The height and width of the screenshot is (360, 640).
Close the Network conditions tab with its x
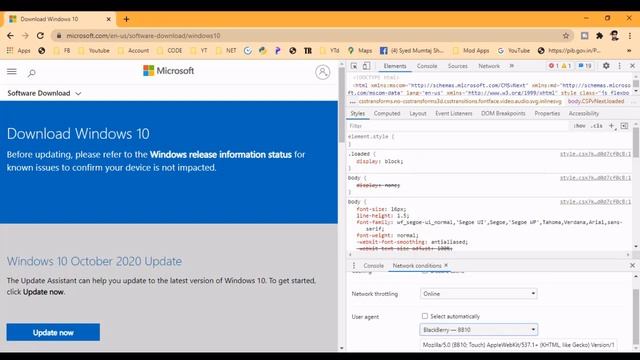pos(446,265)
